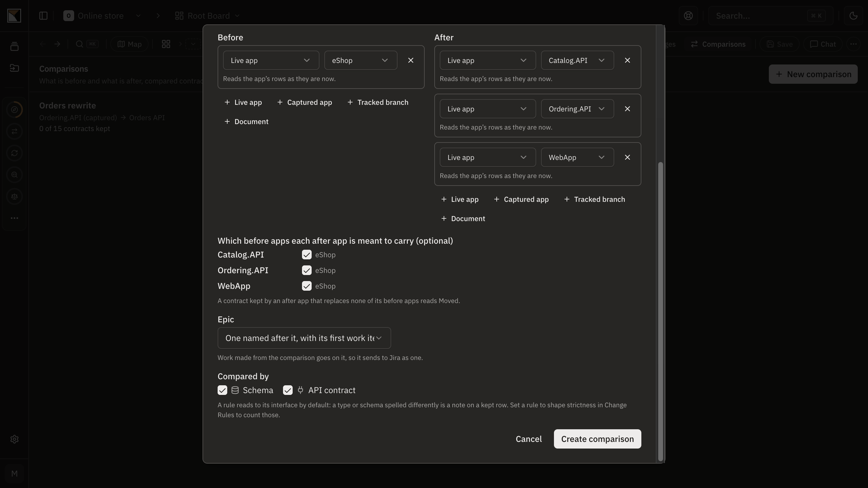Click the import arrow icon in sidebar
The width and height of the screenshot is (868, 488).
[14, 68]
